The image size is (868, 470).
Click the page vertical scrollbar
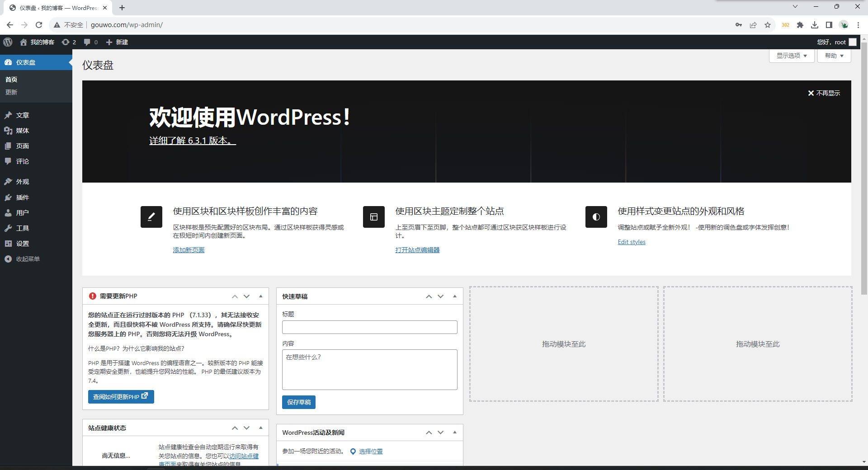(x=864, y=169)
